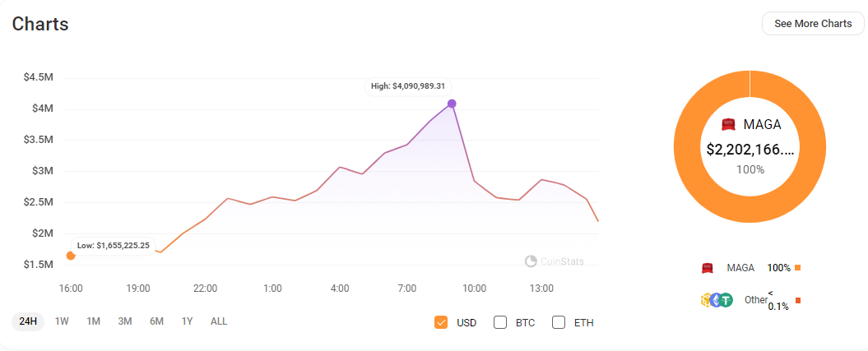Click the Other coins stacked icons

click(x=715, y=300)
